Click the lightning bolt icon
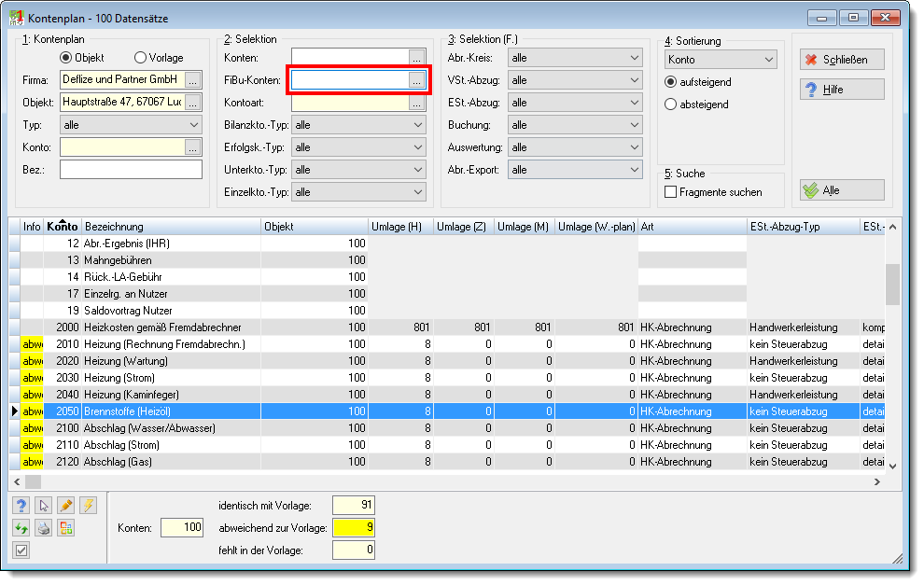The width and height of the screenshot is (924, 585). [89, 506]
